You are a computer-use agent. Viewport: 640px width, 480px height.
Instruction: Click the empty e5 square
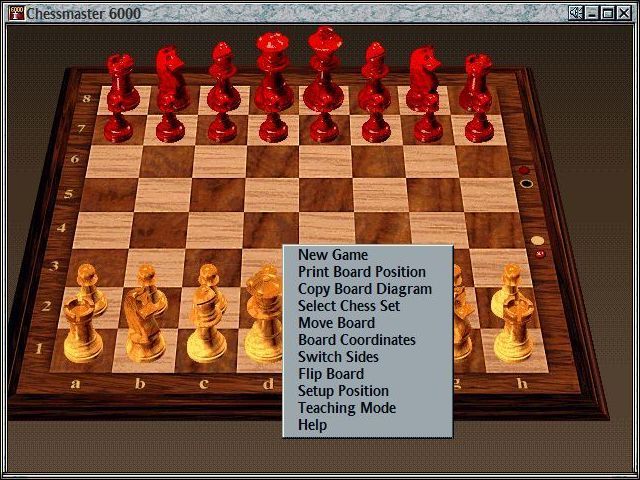(x=326, y=195)
